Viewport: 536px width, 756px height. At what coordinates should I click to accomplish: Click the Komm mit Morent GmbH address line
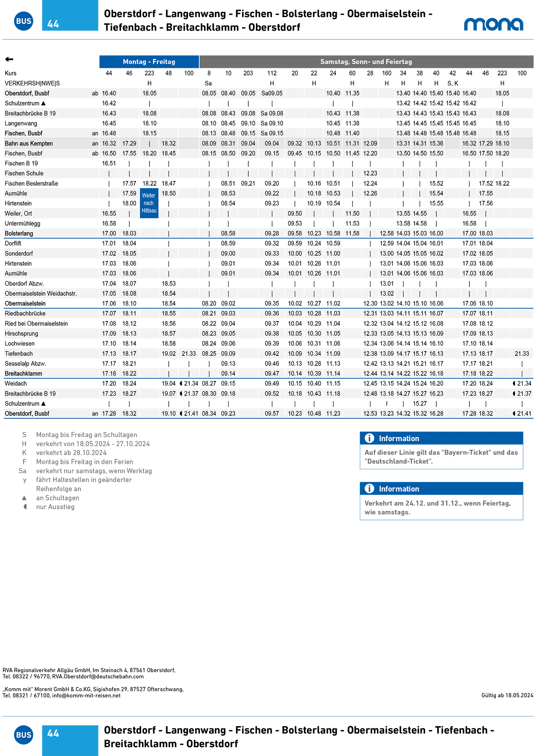(x=93, y=689)
